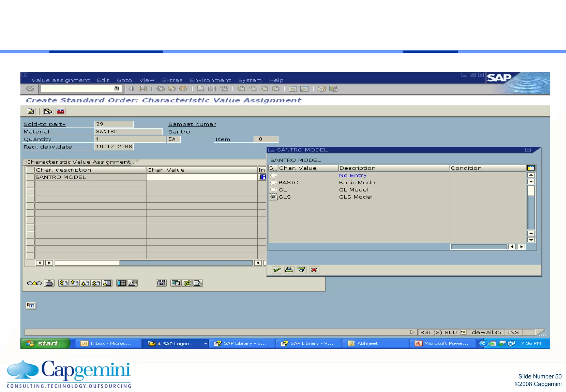The height and width of the screenshot is (392, 566).
Task: Click the Create New Session icon
Action: point(293,89)
